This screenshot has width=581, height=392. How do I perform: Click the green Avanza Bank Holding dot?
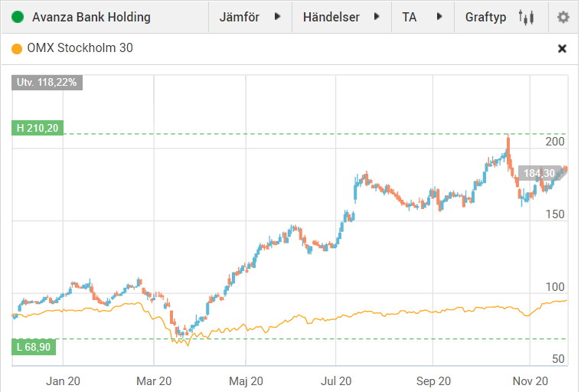point(18,17)
